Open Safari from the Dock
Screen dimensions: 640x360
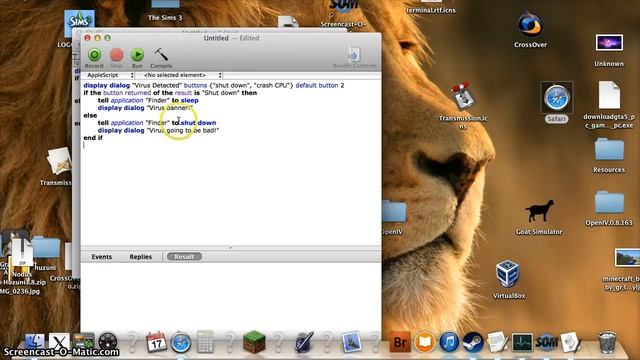[180, 342]
